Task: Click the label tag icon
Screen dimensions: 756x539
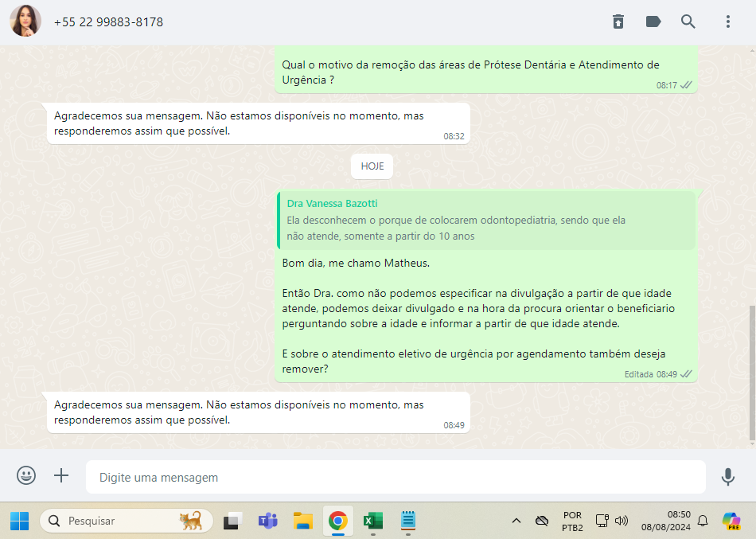Action: [x=653, y=21]
